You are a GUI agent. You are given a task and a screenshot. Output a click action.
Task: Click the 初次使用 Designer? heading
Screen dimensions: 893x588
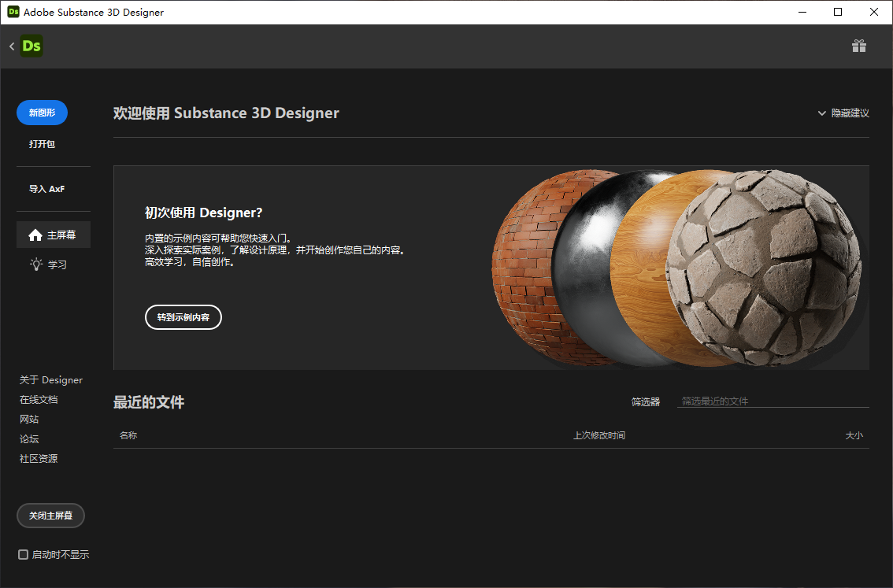tap(203, 213)
